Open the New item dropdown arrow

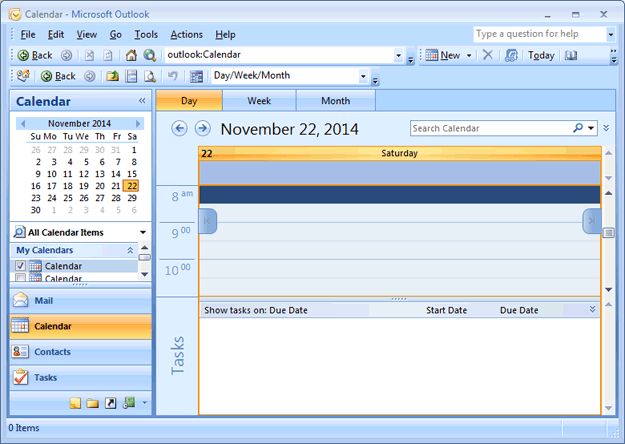[469, 55]
